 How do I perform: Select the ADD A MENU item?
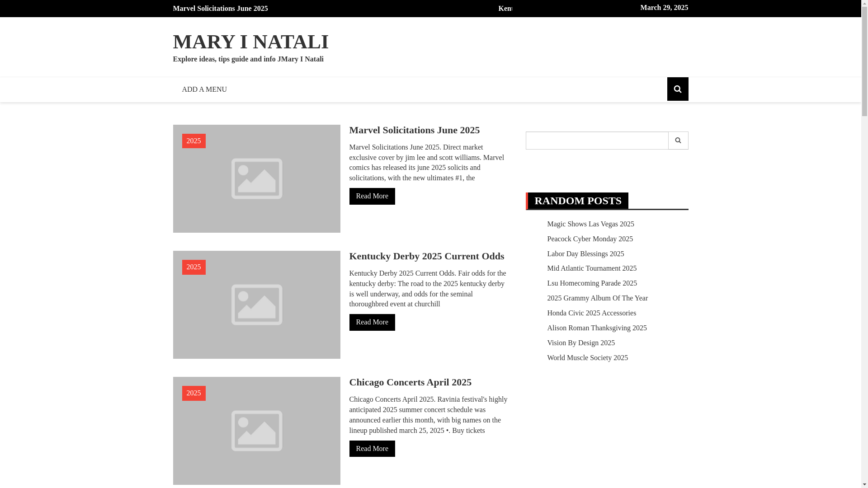click(204, 89)
